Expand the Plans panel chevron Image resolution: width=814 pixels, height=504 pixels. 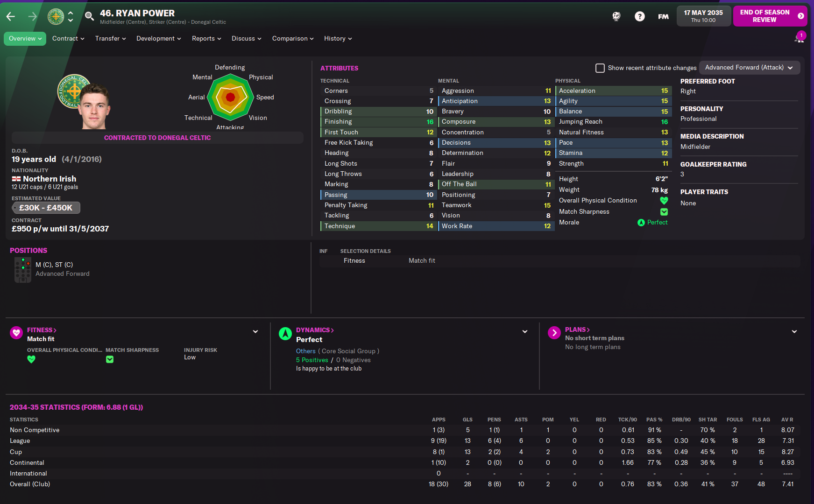pos(794,332)
